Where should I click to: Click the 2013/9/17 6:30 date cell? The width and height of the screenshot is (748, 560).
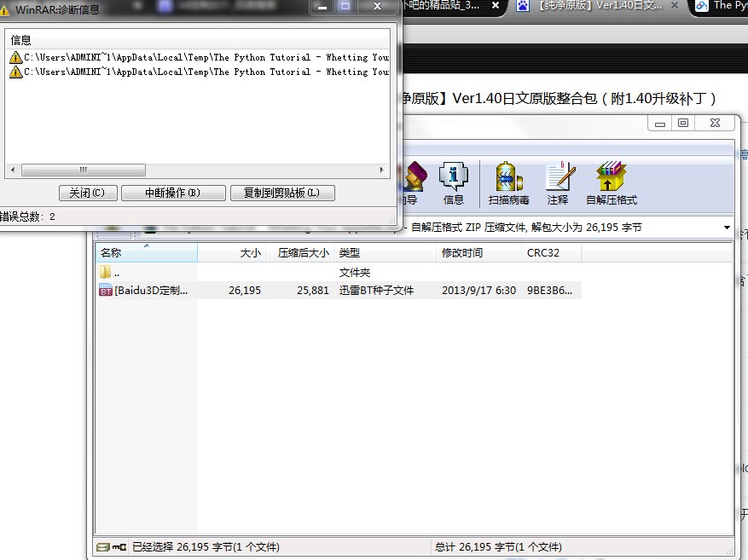click(x=479, y=291)
